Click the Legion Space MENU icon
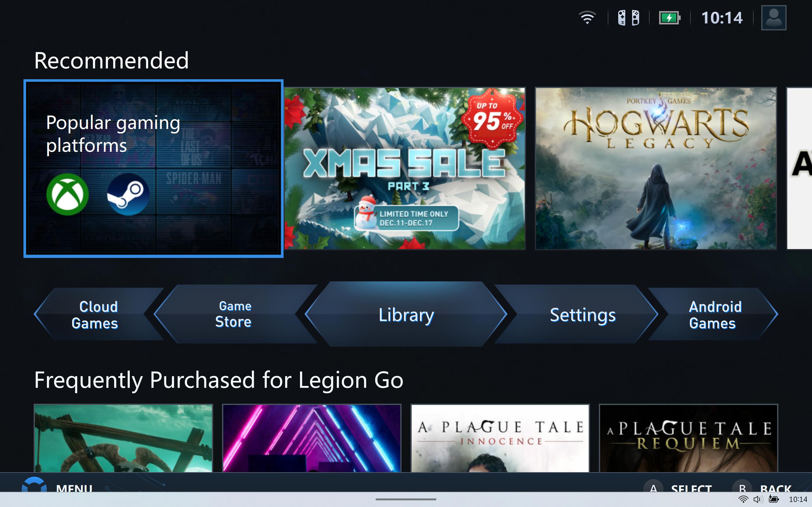The image size is (812, 507). pyautogui.click(x=34, y=485)
